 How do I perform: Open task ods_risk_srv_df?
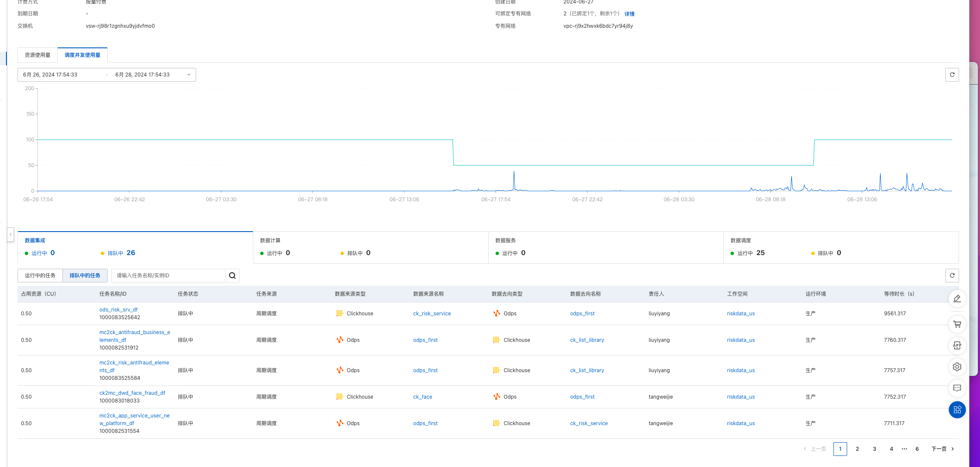pyautogui.click(x=118, y=310)
